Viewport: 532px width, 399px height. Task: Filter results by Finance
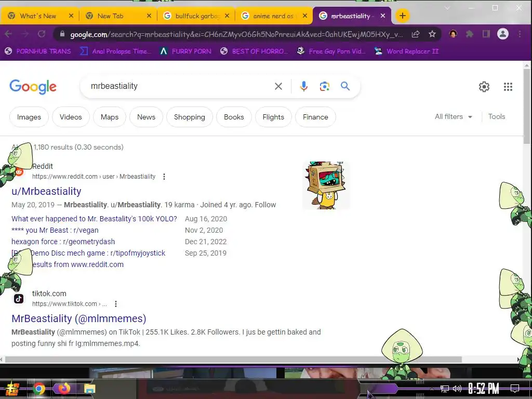pos(315,117)
